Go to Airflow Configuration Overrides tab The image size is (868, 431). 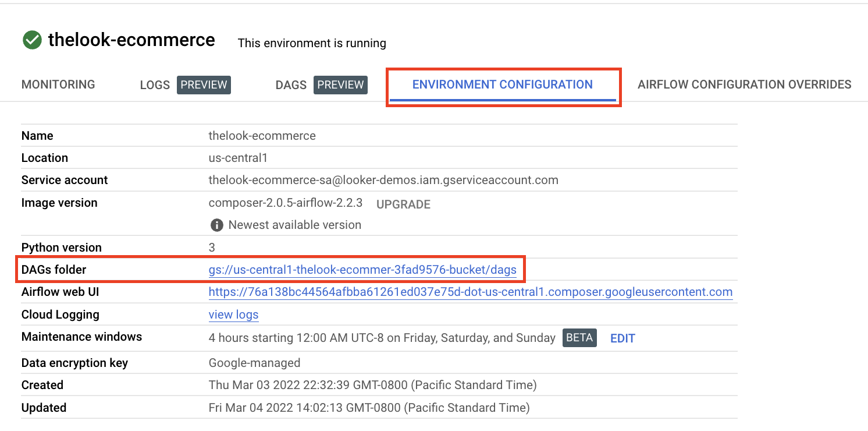(x=744, y=84)
